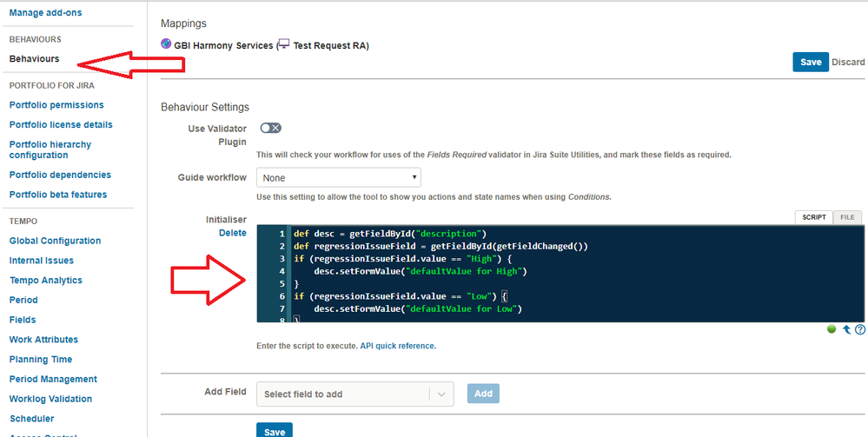Viewport: 868px width, 437px height.
Task: Open Portfolio beta features
Action: pos(58,195)
